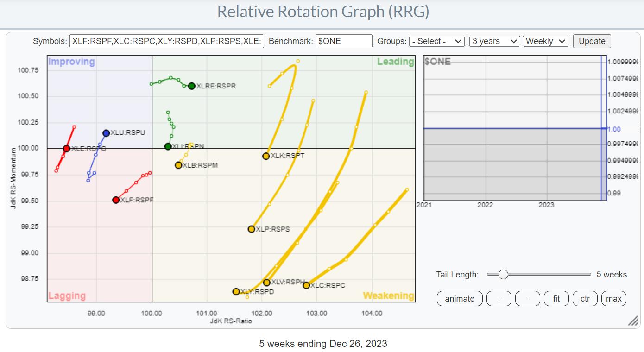Click the XLRE:RSPR green data point

tap(192, 86)
